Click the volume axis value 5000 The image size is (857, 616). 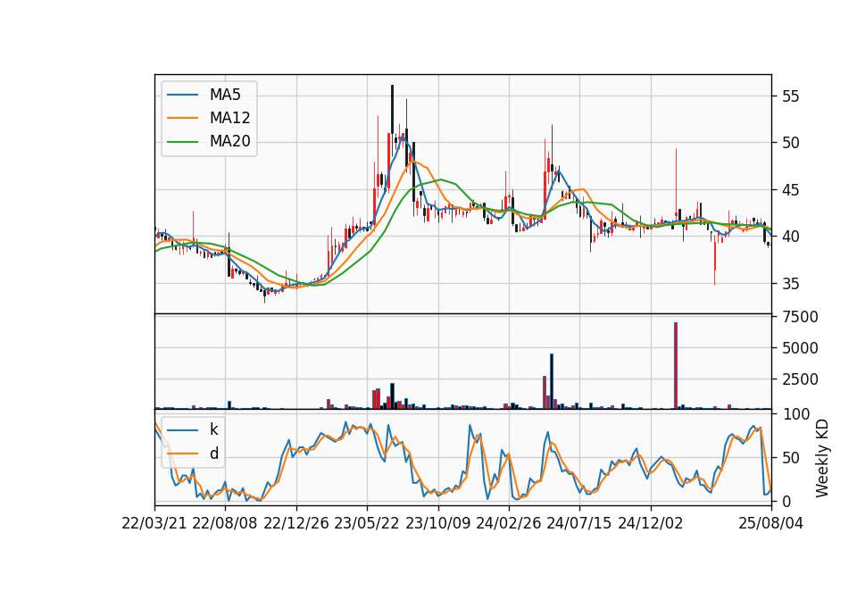(800, 348)
